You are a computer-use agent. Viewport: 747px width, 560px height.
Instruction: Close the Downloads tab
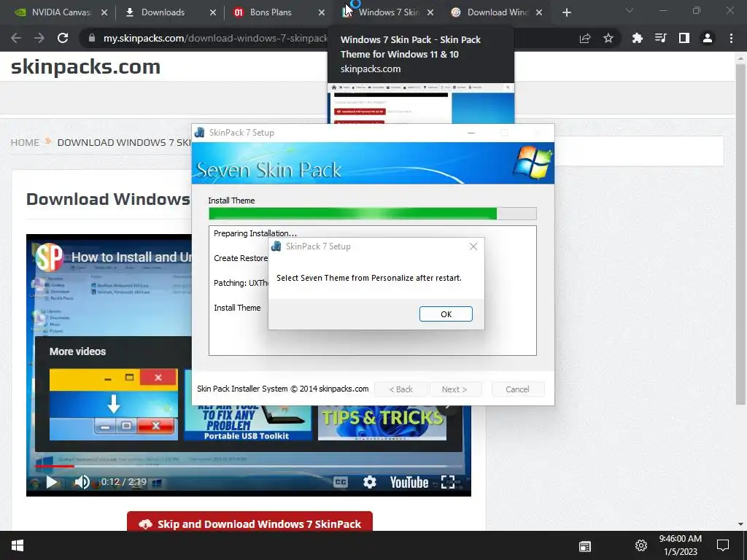click(x=213, y=13)
